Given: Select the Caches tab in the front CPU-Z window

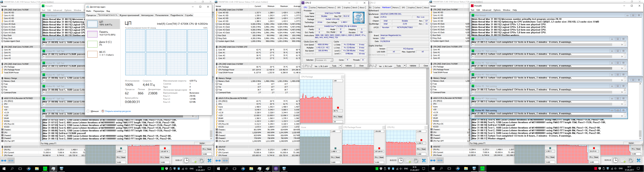Looking at the screenshot, I should (313, 8).
